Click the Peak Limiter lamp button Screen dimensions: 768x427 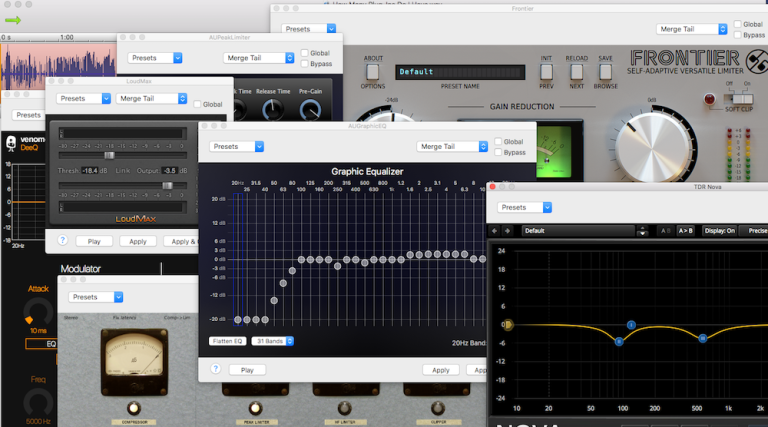[x=255, y=408]
